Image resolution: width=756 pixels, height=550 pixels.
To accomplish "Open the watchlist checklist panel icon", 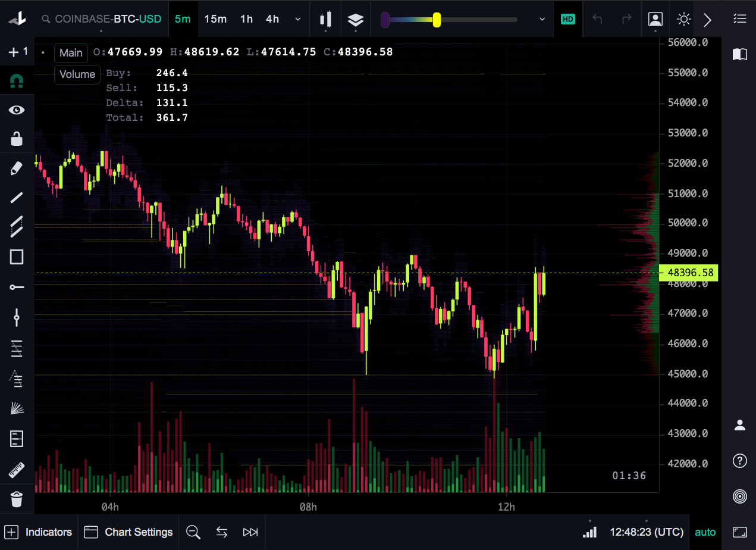I will click(x=739, y=19).
